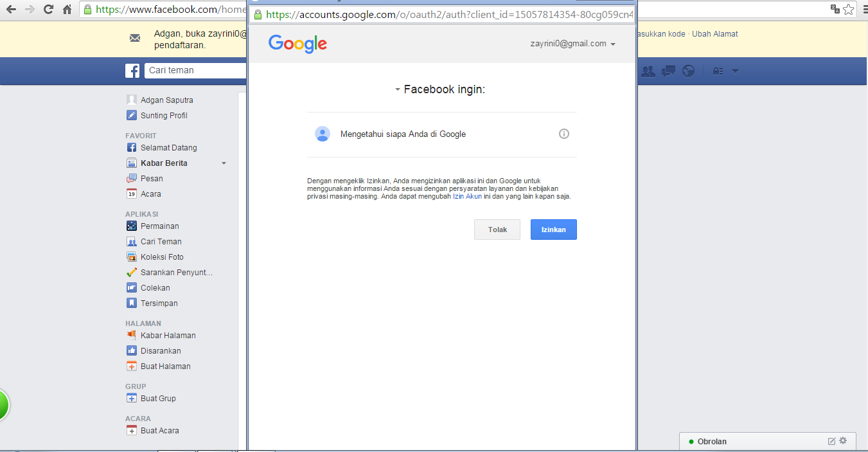868x452 pixels.
Task: Open the browser home page icon
Action: coord(67,10)
